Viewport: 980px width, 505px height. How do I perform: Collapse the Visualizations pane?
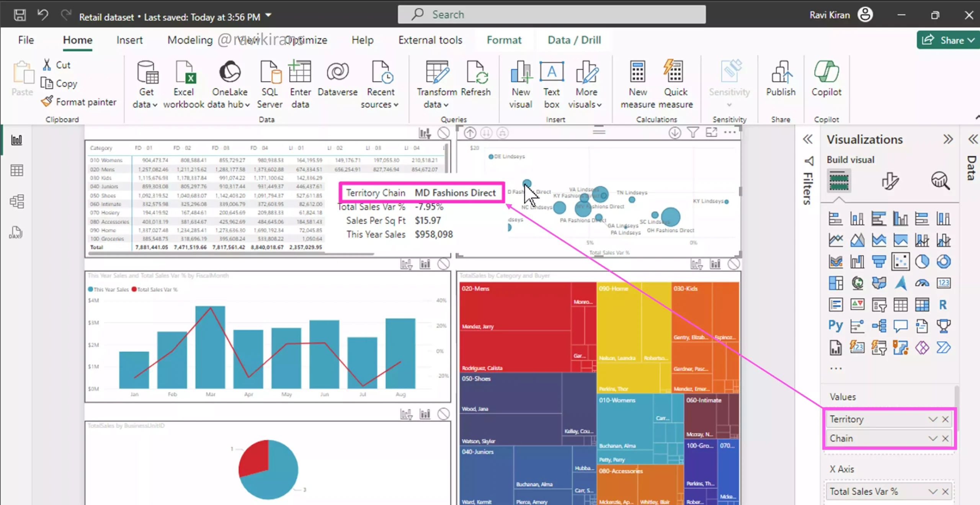(x=947, y=139)
